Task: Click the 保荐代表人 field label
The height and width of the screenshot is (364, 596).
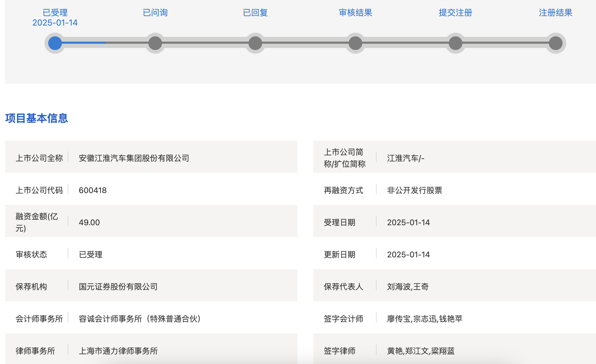Action: coord(343,287)
